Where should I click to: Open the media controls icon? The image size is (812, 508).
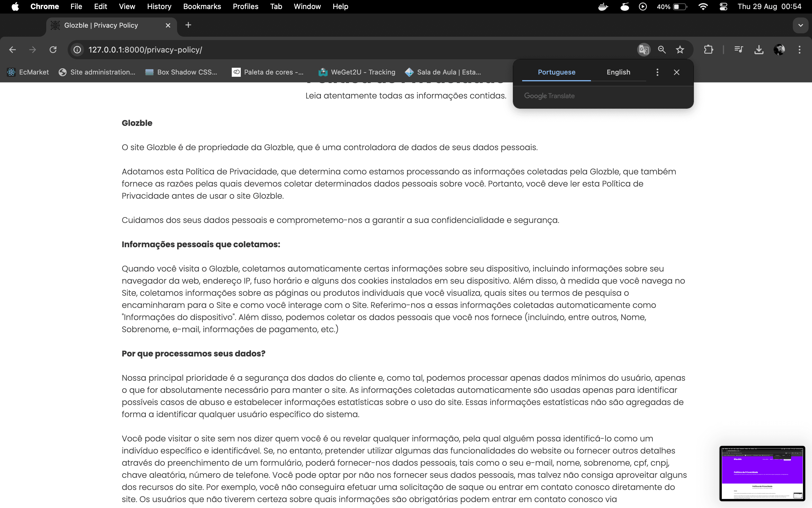tap(738, 50)
